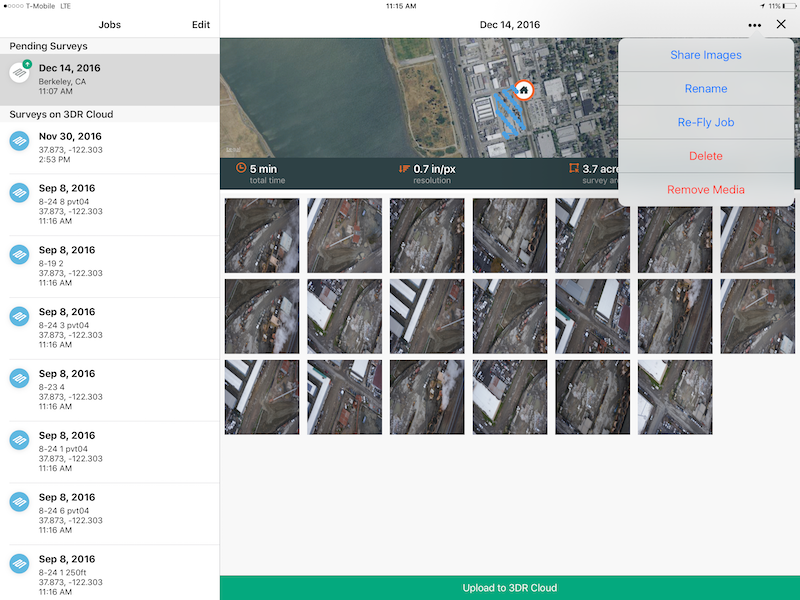800x600 pixels.
Task: Select Re-Fly Job in the menu
Action: 706,122
